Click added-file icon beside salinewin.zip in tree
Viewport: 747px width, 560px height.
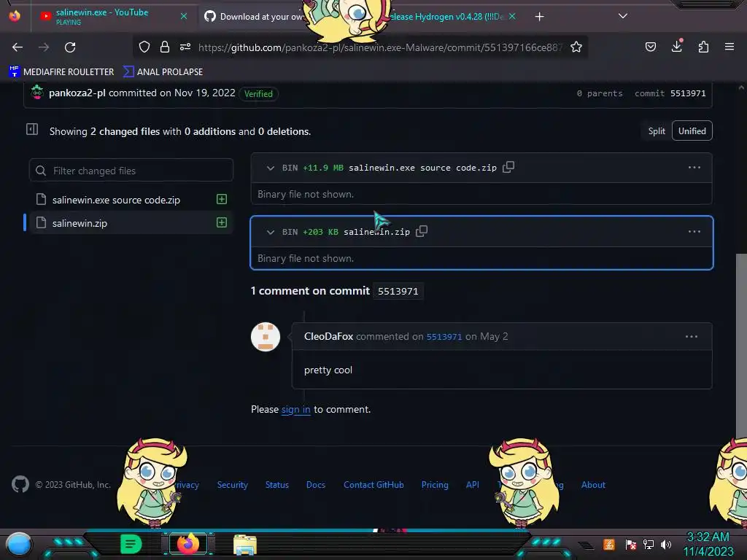[222, 222]
